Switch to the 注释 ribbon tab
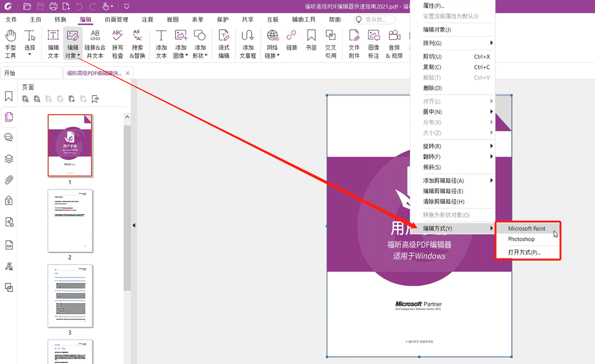This screenshot has width=595, height=364. pos(147,19)
